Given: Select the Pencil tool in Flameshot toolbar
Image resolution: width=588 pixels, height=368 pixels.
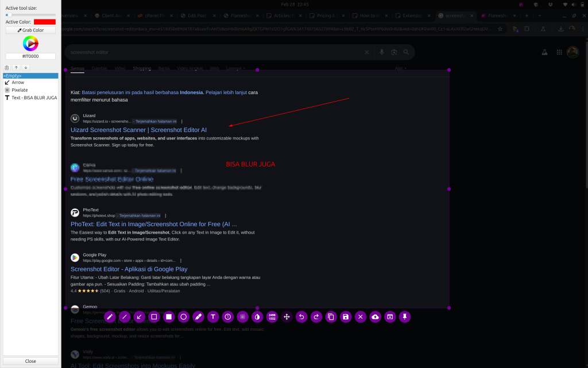Looking at the screenshot, I should 110,316.
